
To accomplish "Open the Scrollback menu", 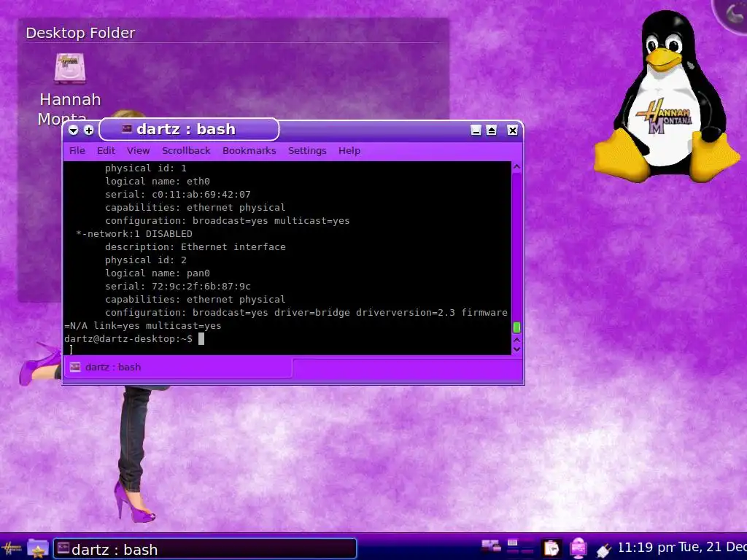I will (186, 150).
